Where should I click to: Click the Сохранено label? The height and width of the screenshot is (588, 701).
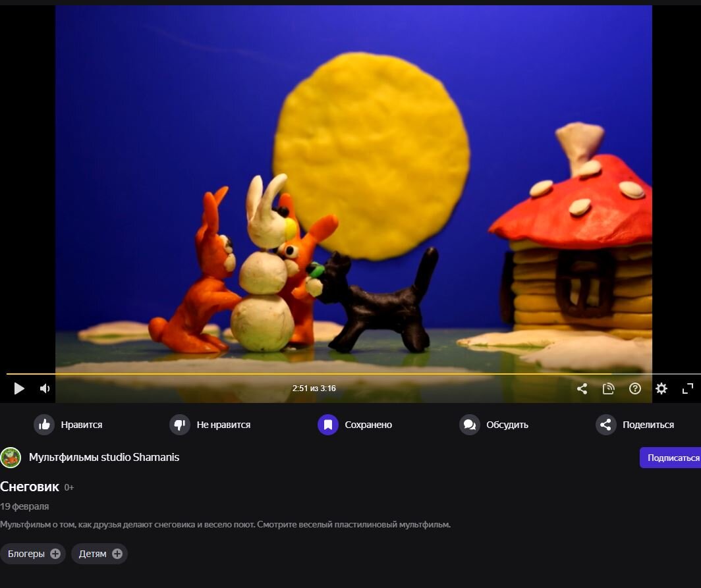point(368,425)
